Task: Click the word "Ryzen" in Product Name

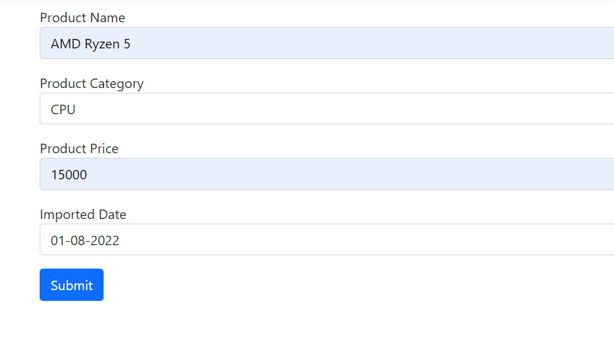Action: 103,44
